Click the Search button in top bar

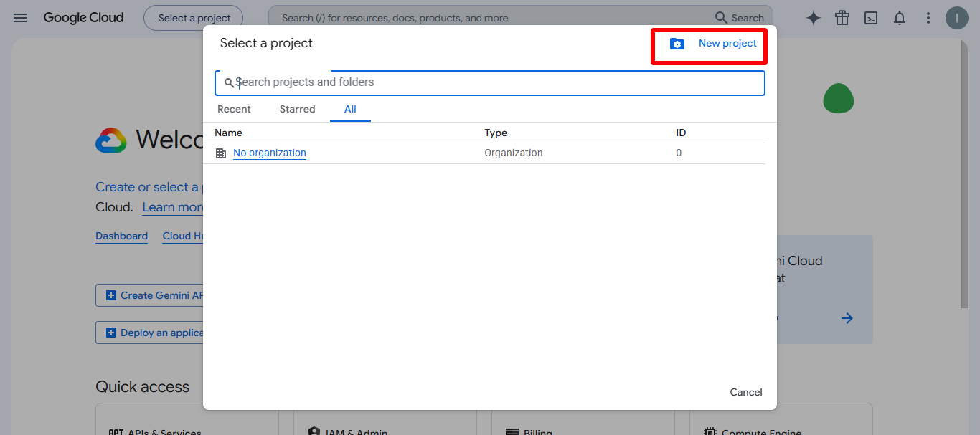click(740, 18)
